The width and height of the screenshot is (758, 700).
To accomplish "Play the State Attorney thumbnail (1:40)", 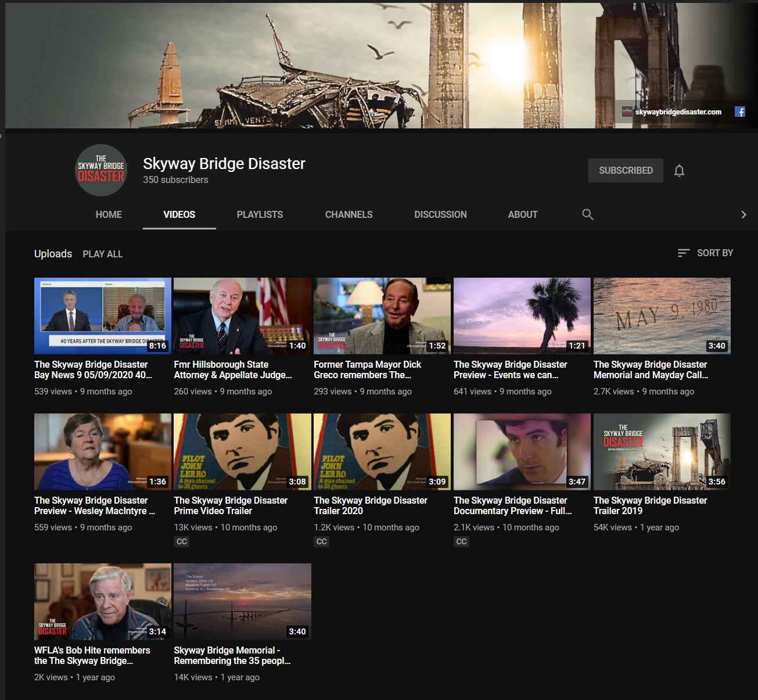I will [243, 316].
